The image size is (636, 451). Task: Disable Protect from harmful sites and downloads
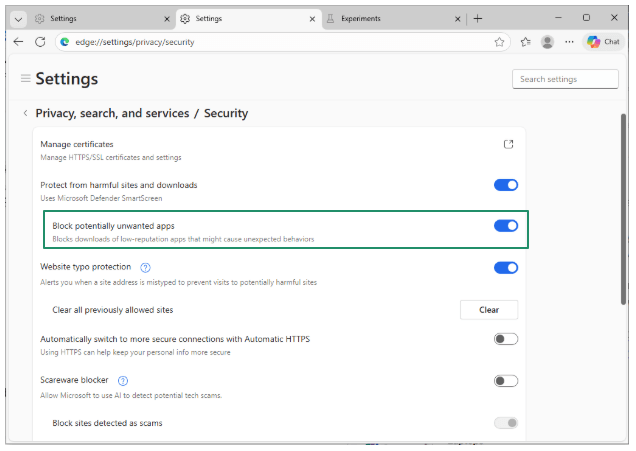coord(506,185)
